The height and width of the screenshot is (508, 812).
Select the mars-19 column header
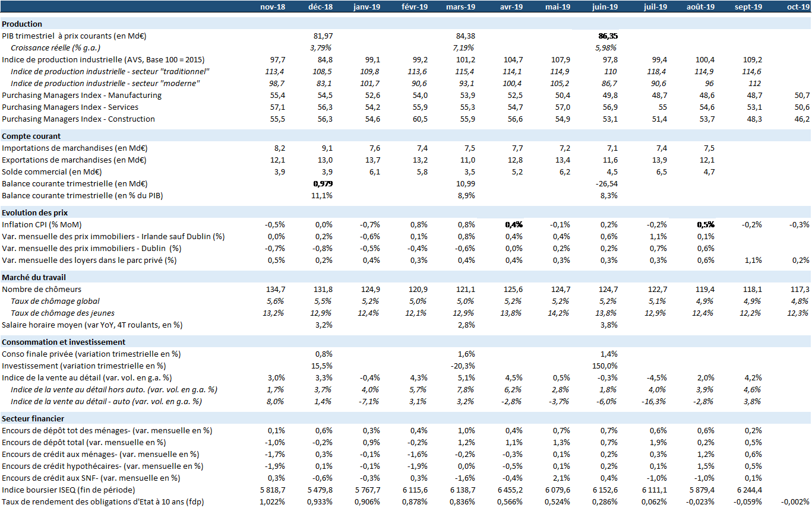click(x=460, y=7)
